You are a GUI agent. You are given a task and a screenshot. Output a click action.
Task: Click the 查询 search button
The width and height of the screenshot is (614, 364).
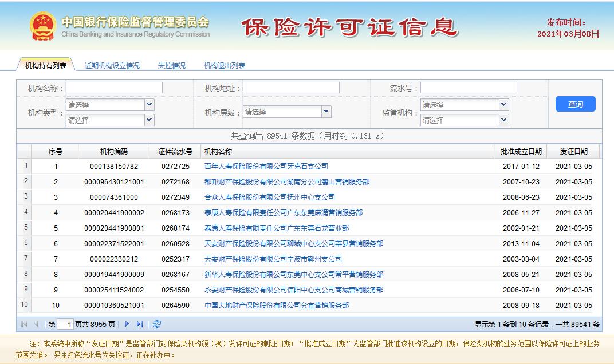[x=575, y=104]
